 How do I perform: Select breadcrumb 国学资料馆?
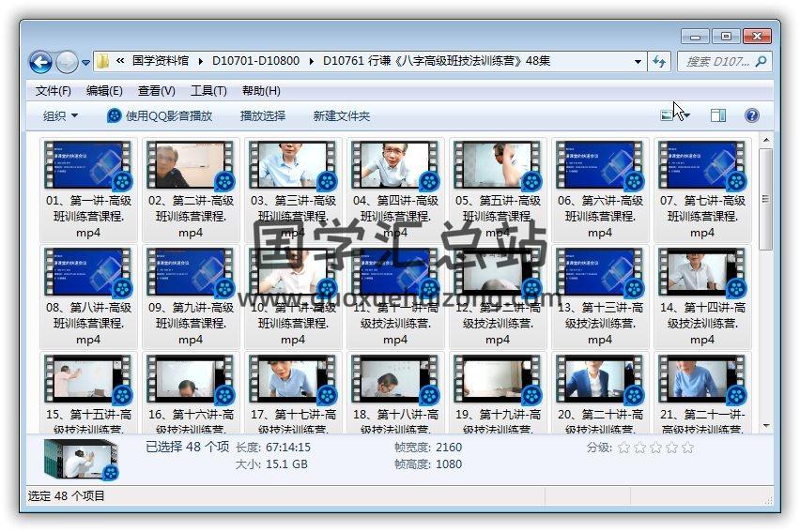161,61
